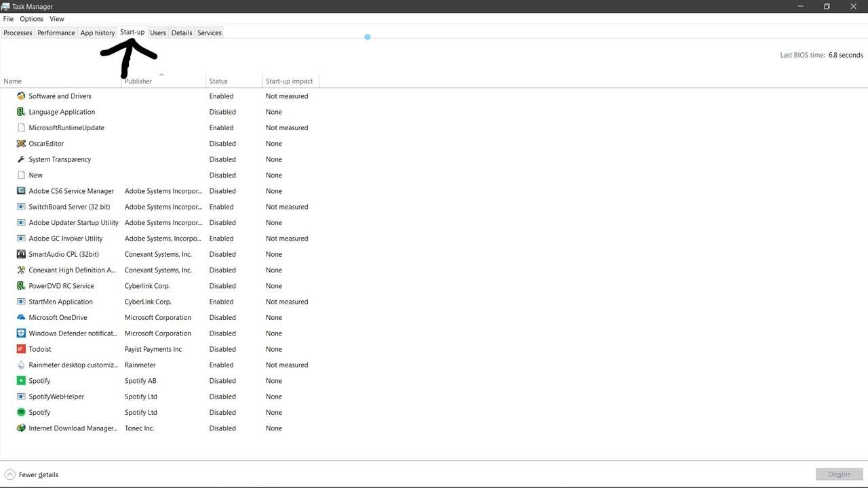The height and width of the screenshot is (488, 868).
Task: Open the Options menu
Action: click(x=31, y=19)
